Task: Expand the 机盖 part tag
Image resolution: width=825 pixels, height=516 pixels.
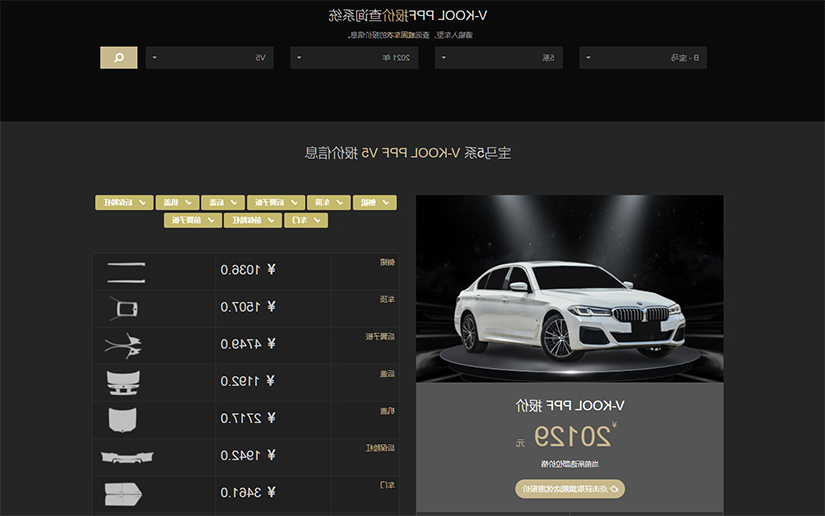Action: tap(177, 203)
